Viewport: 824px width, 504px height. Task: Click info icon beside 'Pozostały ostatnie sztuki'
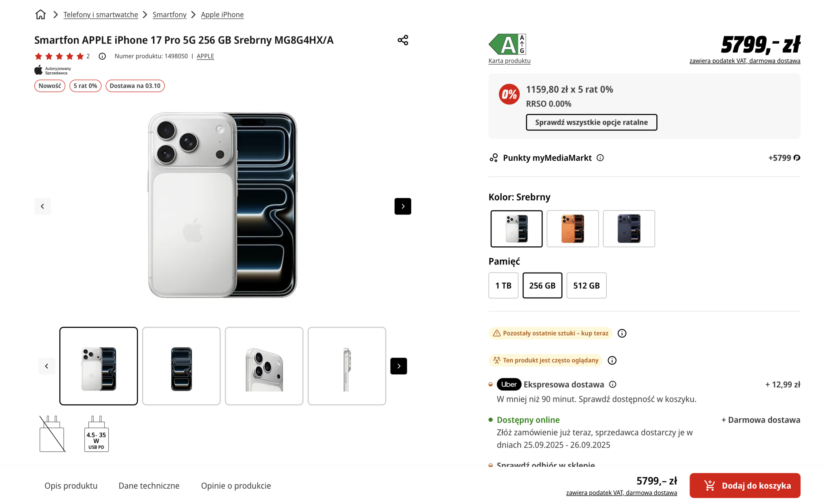pos(622,333)
